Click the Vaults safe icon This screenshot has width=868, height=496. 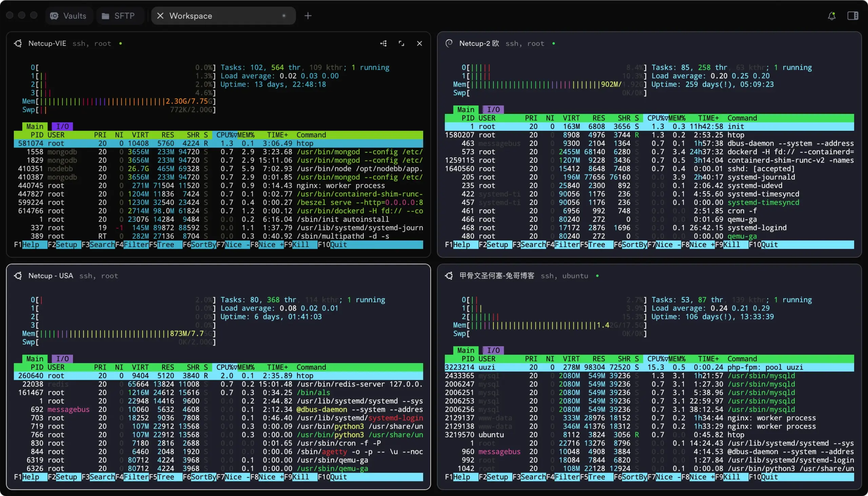(x=54, y=16)
